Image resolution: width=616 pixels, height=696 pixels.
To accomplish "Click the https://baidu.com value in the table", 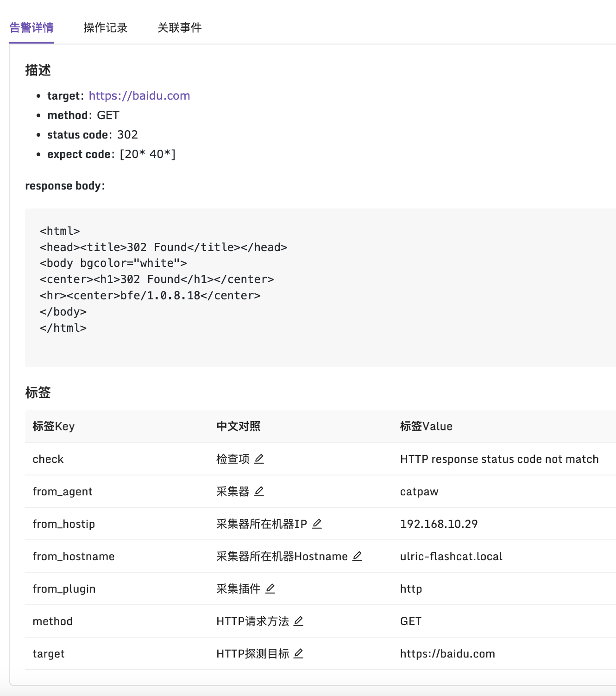I will 447,654.
